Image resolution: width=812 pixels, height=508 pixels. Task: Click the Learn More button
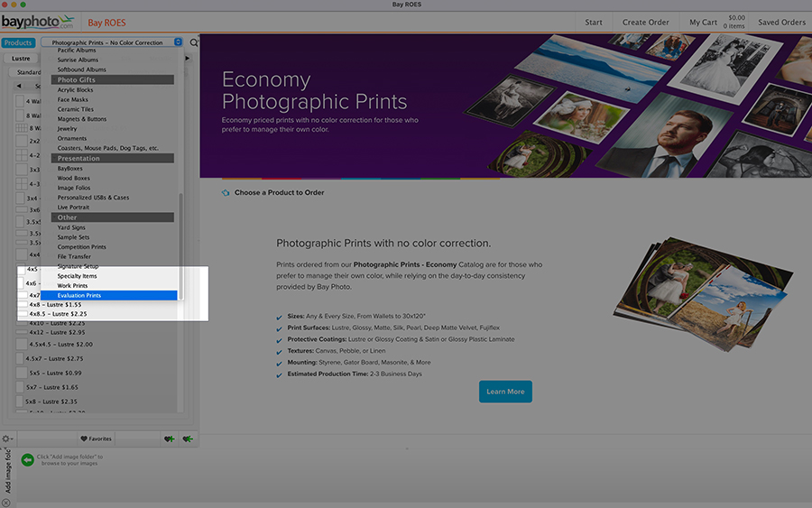(505, 392)
